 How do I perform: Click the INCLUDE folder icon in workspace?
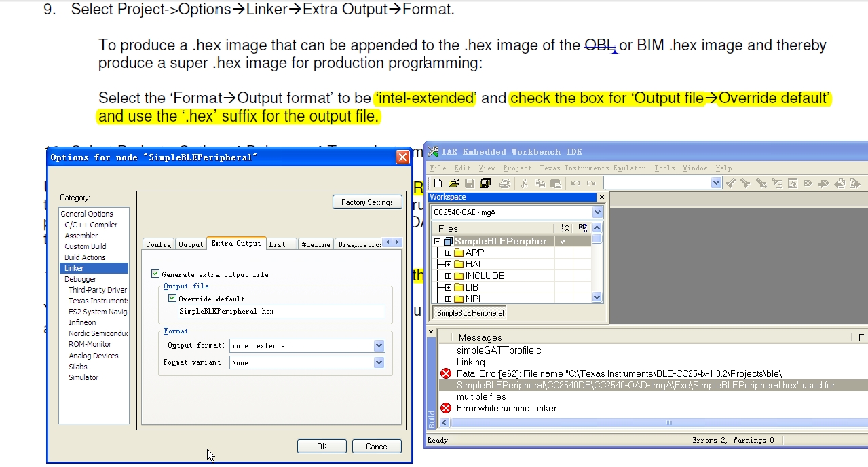459,276
